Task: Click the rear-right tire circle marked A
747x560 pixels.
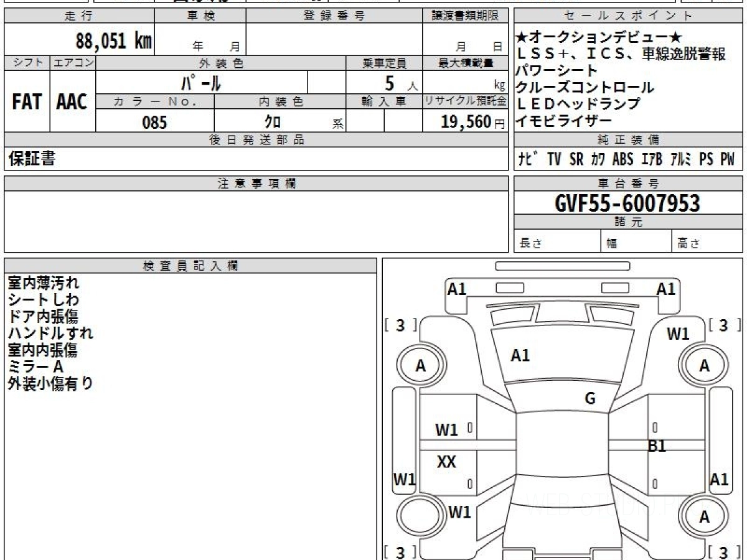Action: pyautogui.click(x=704, y=516)
